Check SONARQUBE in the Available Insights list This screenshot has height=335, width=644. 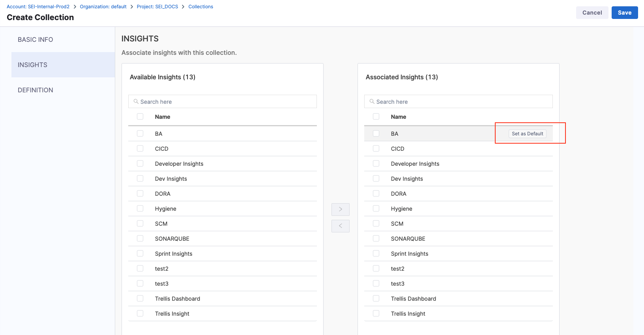point(140,238)
